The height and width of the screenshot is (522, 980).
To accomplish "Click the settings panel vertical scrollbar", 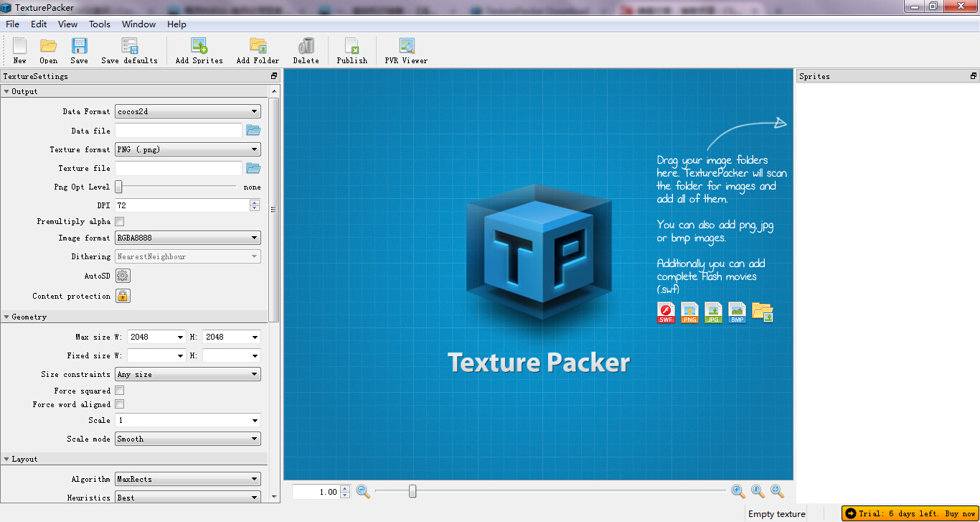I will click(x=274, y=210).
